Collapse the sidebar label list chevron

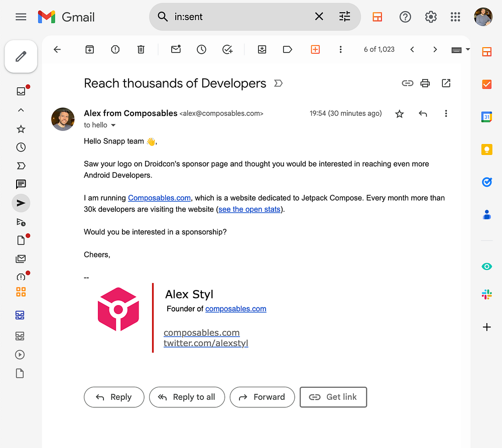pyautogui.click(x=21, y=110)
